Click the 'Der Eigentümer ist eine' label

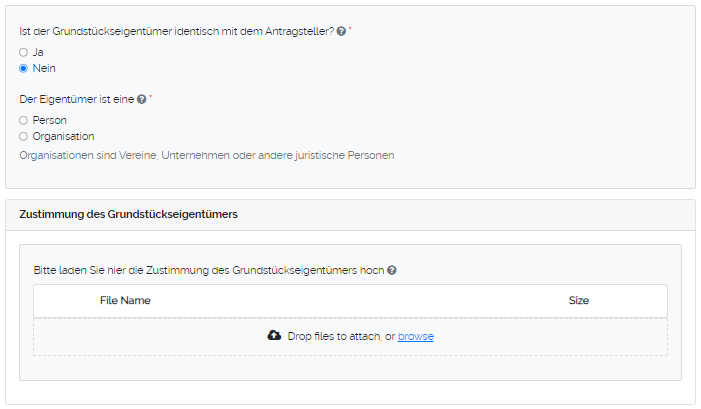(x=76, y=100)
